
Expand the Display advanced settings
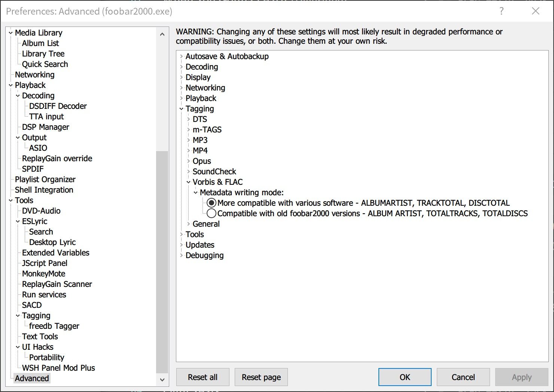[x=182, y=77]
